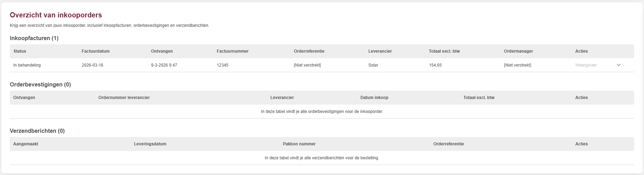Click the Aangemaakt column header
This screenshot has height=175, width=644.
point(26,144)
